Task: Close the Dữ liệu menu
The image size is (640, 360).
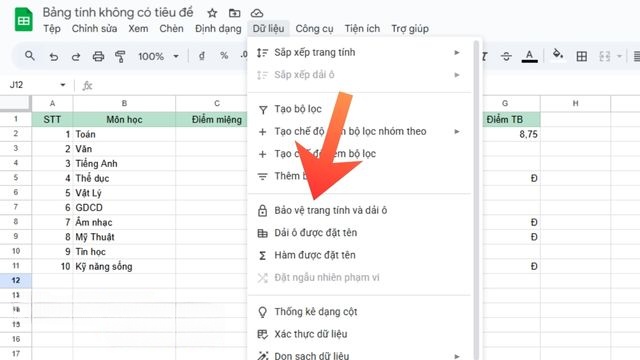Action: click(x=268, y=29)
